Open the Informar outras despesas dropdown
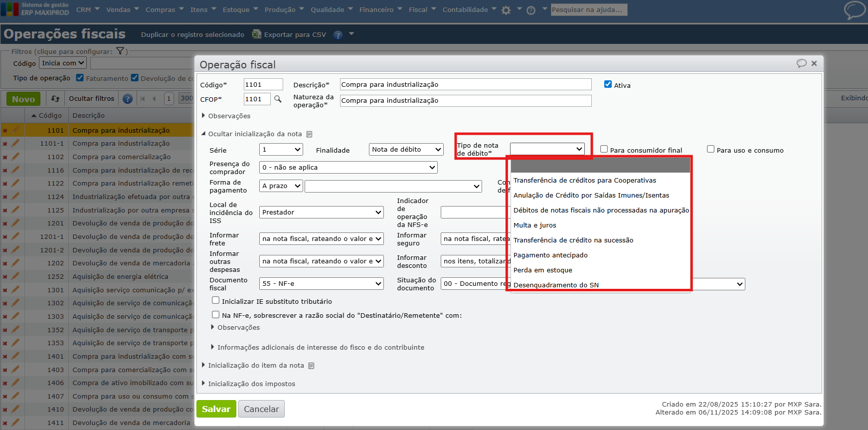868x430 pixels. [x=322, y=261]
